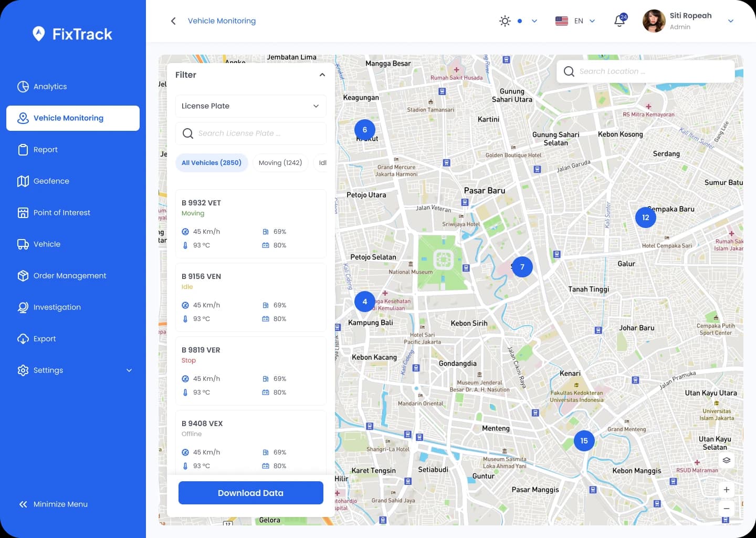Expand the Settings submenu chevron
The image size is (756, 538).
[x=129, y=370]
